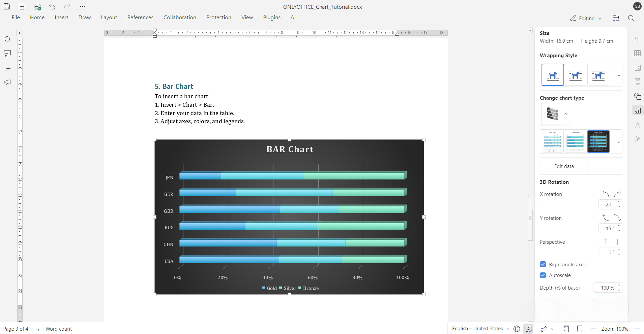Click the Edit data button
This screenshot has height=334, width=644.
click(x=564, y=166)
